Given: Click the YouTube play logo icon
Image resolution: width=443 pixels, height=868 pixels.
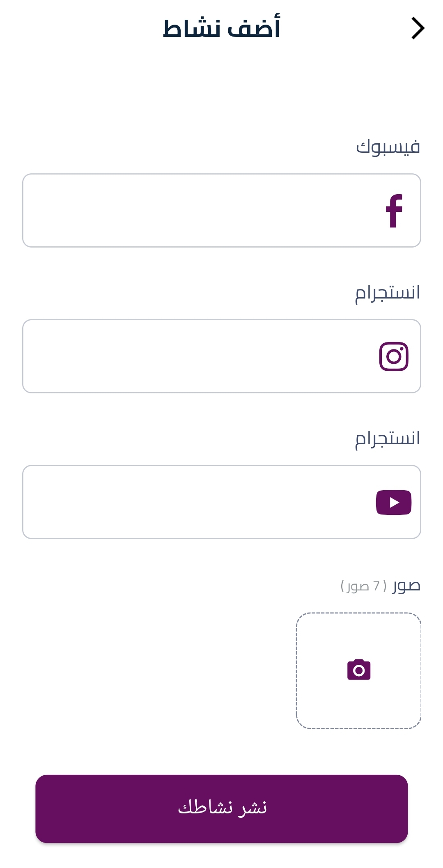Looking at the screenshot, I should coord(394,502).
